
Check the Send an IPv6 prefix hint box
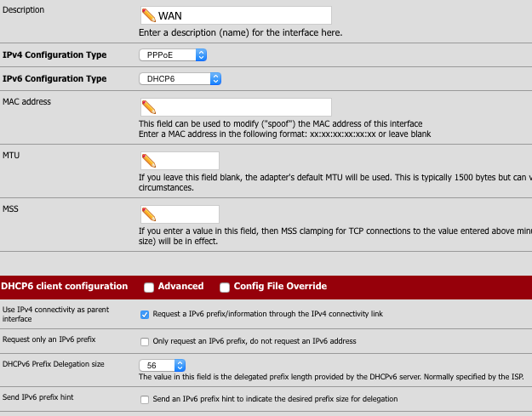coord(145,399)
